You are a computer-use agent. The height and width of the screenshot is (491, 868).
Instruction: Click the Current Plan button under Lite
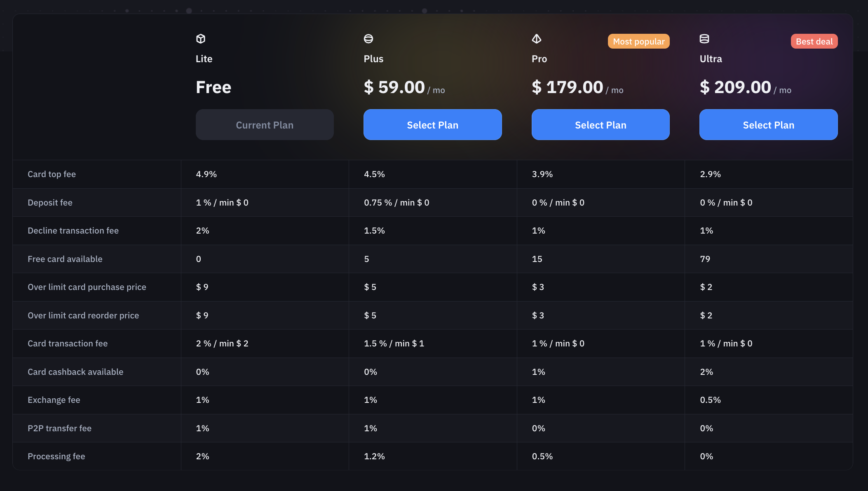[265, 124]
